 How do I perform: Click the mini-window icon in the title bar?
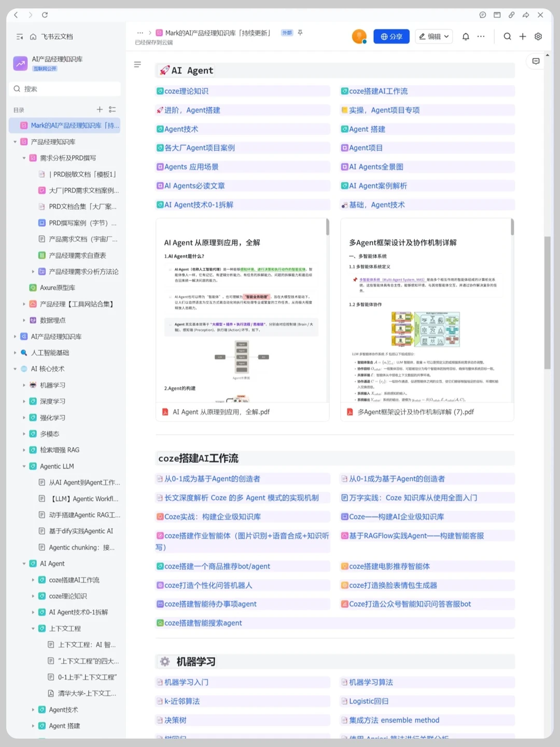click(497, 15)
